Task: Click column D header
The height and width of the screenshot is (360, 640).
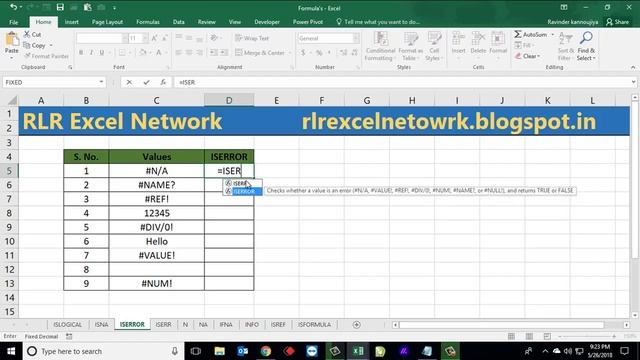Action: (229, 100)
